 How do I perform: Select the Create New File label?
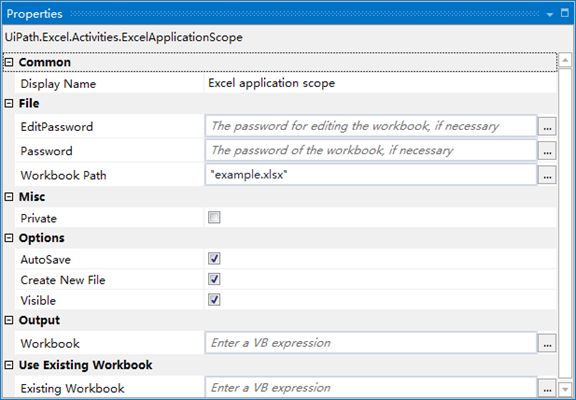point(63,280)
